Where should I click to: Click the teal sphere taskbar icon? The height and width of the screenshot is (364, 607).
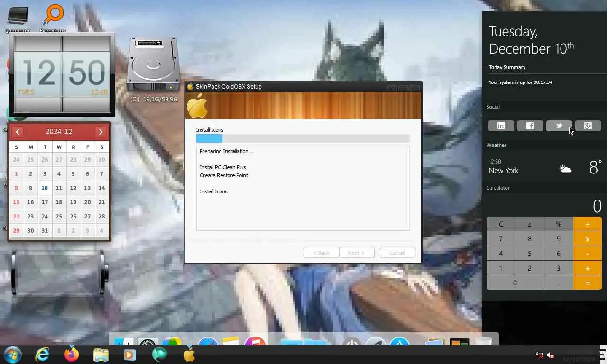pos(159,355)
